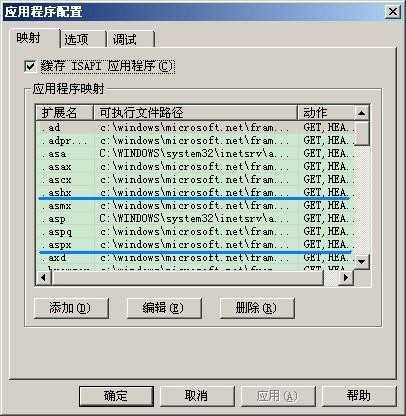Click the 删除 button
This screenshot has height=416, width=406.
257,308
